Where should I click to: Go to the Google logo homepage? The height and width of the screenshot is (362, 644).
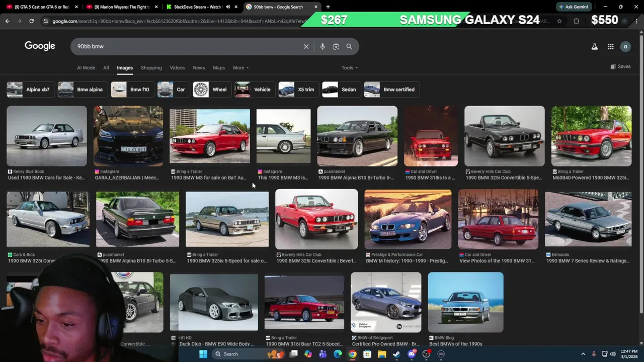[40, 46]
